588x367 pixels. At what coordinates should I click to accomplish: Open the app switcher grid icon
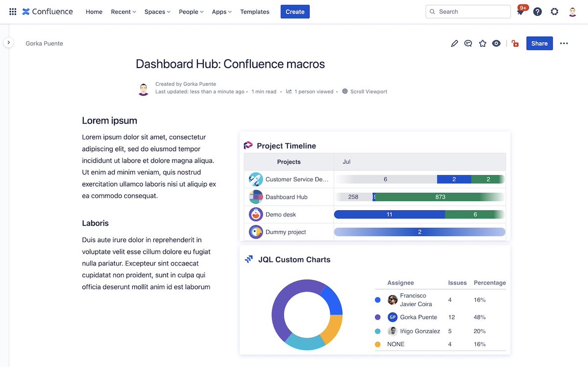click(x=13, y=12)
